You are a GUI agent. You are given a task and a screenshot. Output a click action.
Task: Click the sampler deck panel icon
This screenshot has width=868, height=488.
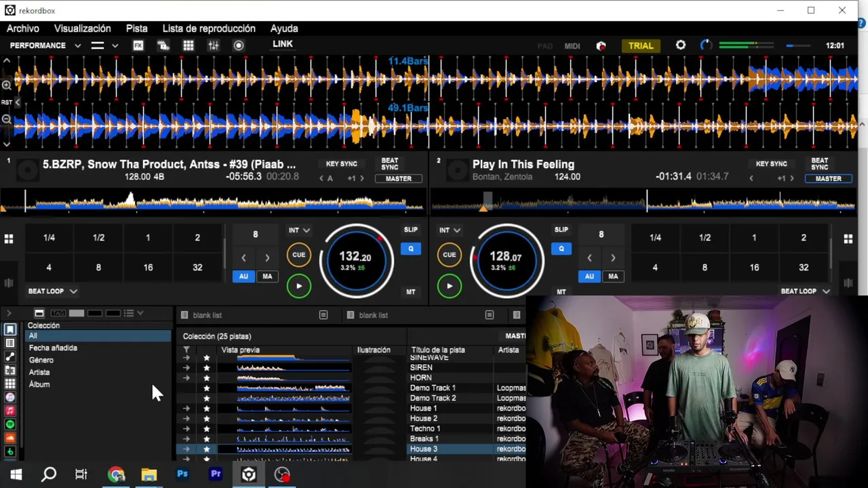click(163, 45)
